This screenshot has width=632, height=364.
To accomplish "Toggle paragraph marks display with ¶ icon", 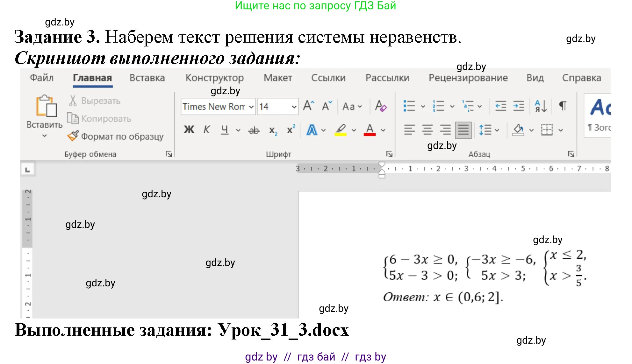I will (563, 107).
